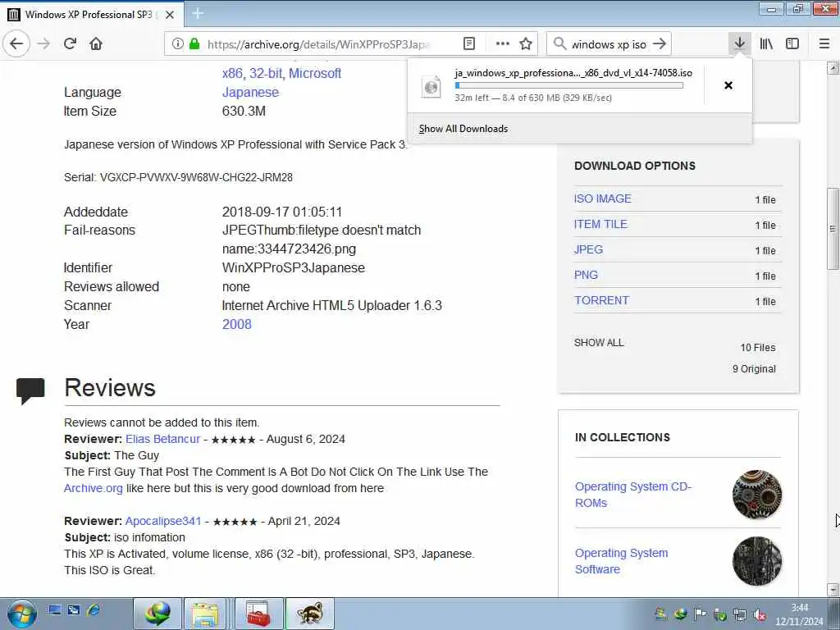Viewport: 840px width, 630px height.
Task: Click the search magnifier icon
Action: pyautogui.click(x=559, y=44)
